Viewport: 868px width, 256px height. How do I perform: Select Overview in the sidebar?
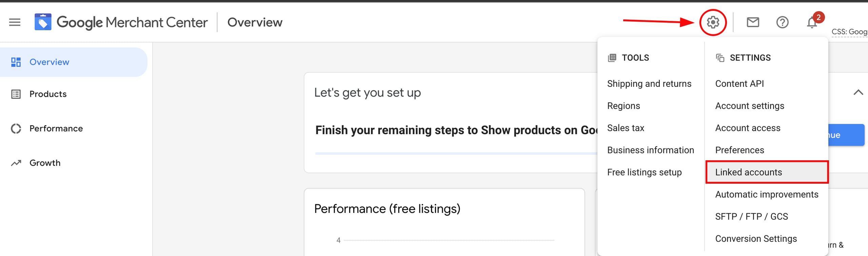[x=49, y=62]
